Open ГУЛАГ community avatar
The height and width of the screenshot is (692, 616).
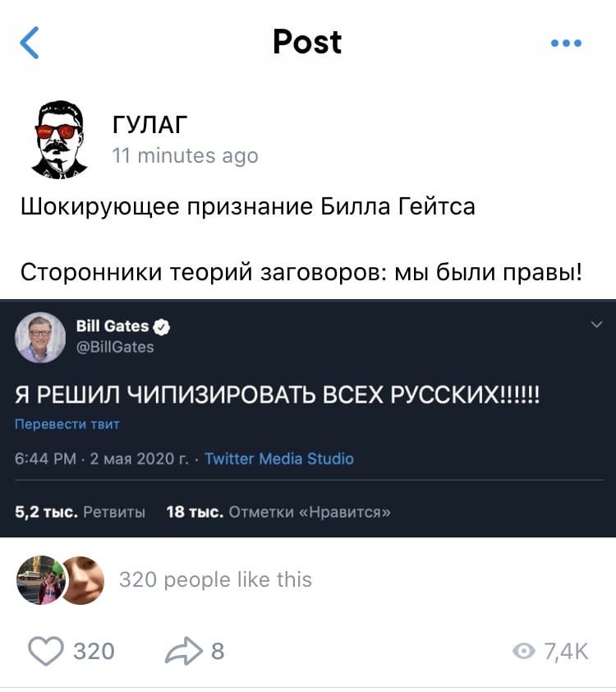point(59,140)
